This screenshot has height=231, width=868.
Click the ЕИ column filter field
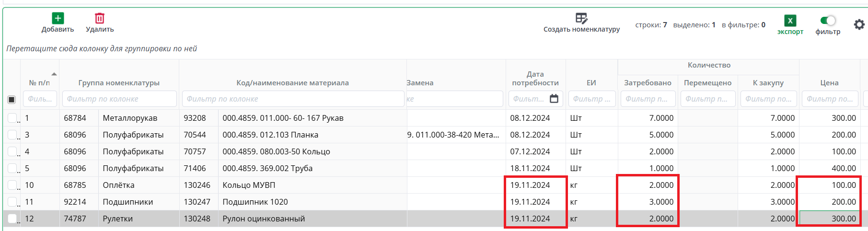591,99
